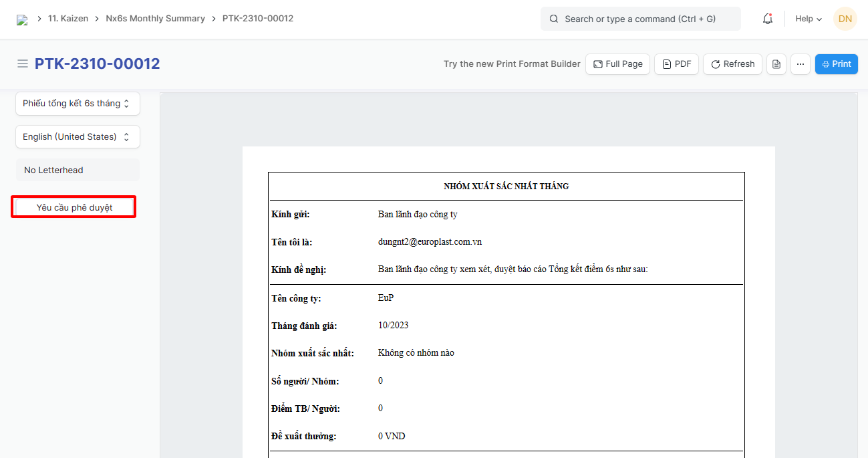Open the notifications bell
This screenshot has height=458, width=868.
[x=768, y=19]
